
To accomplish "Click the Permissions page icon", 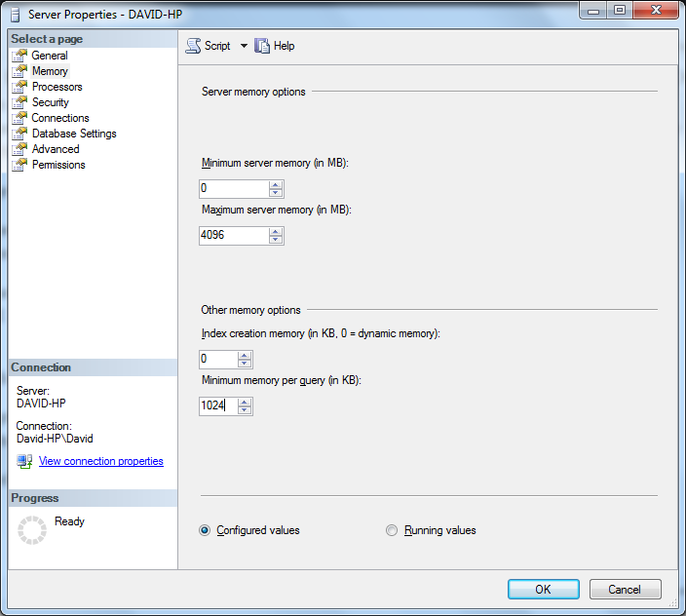I will (19, 165).
